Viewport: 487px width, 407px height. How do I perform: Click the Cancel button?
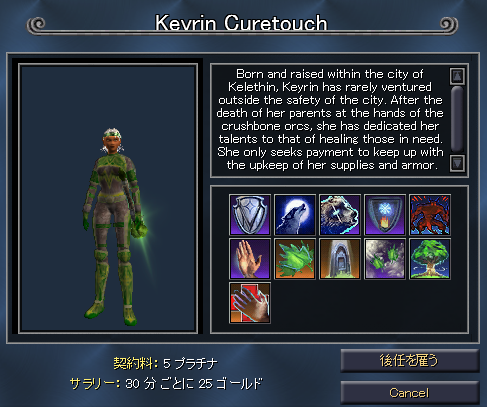coord(410,392)
